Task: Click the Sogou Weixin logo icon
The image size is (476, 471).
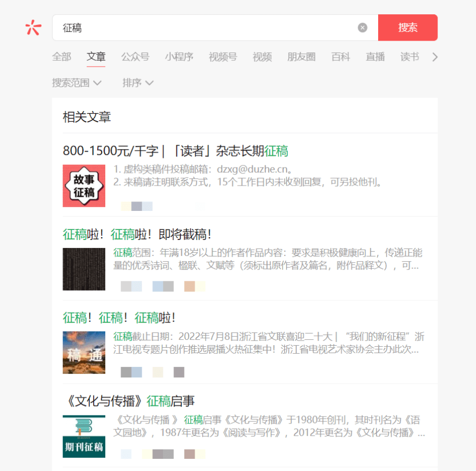Action: pos(33,27)
